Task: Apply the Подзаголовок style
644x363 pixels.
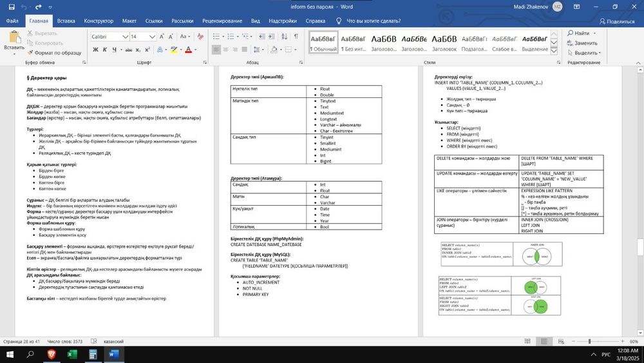Action: pos(475,43)
